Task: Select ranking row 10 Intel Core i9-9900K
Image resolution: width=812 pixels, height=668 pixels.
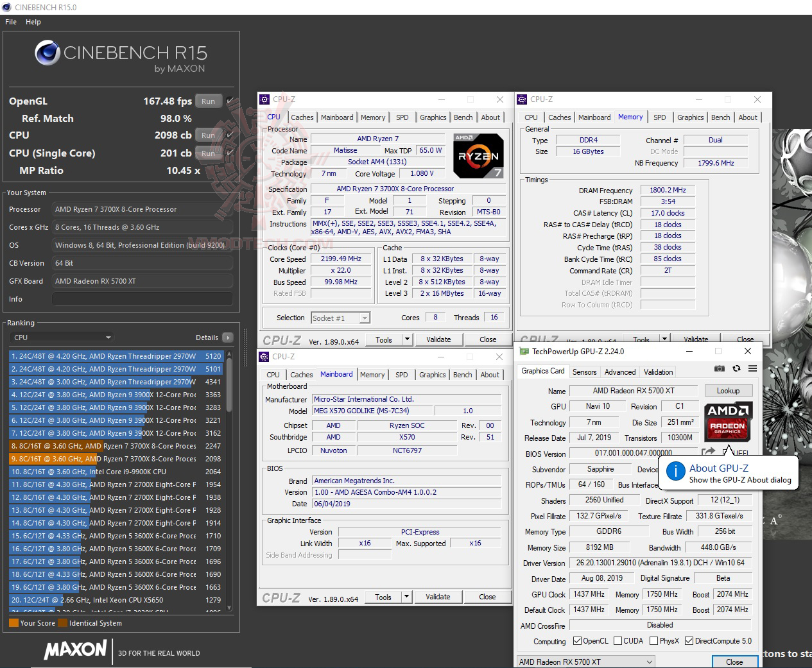Action: (x=116, y=472)
